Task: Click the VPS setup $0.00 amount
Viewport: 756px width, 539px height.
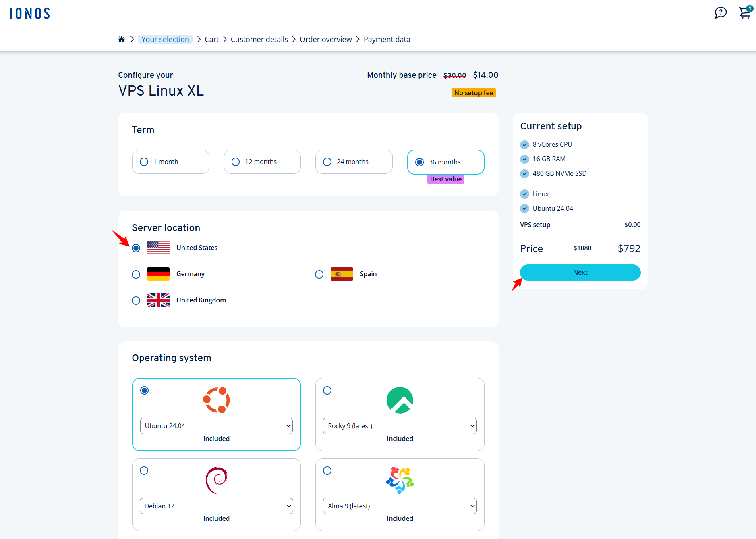Action: pos(632,225)
